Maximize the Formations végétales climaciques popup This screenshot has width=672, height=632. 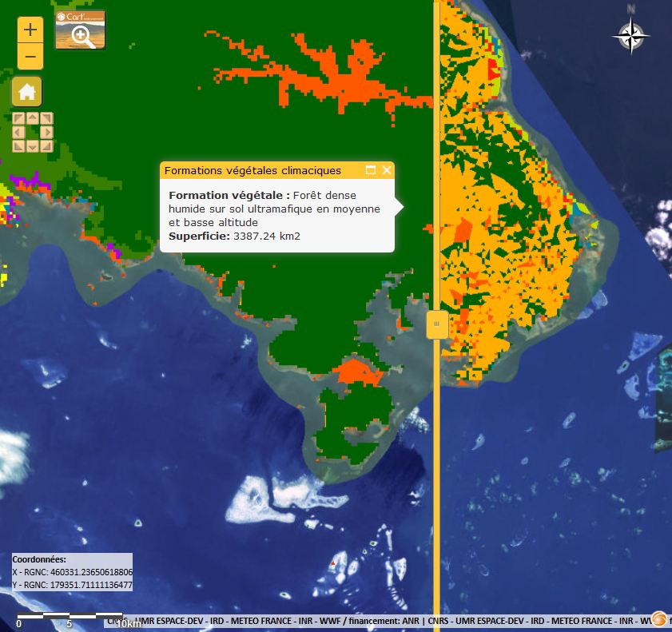pyautogui.click(x=371, y=170)
